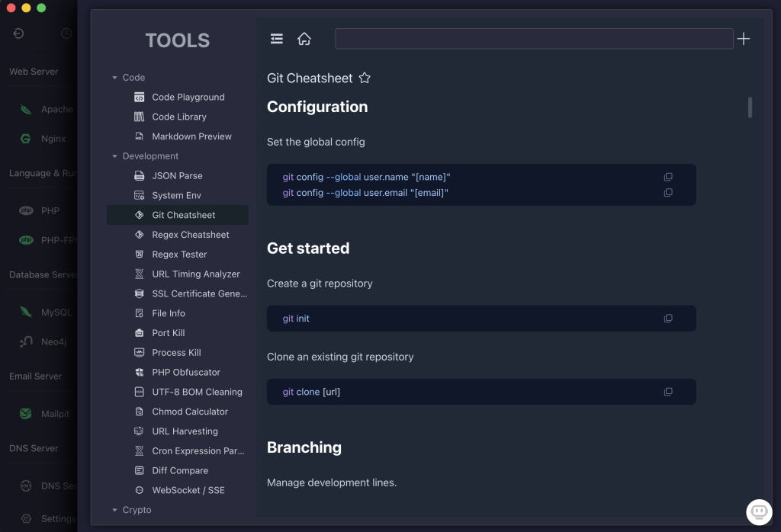This screenshot has height=532, width=781.
Task: Click the Port Kill icon
Action: 140,333
